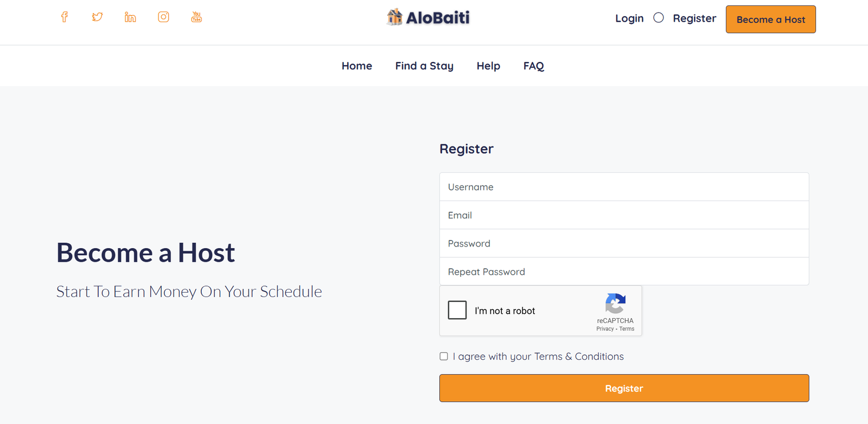
Task: Open the Help menu item
Action: (x=488, y=66)
